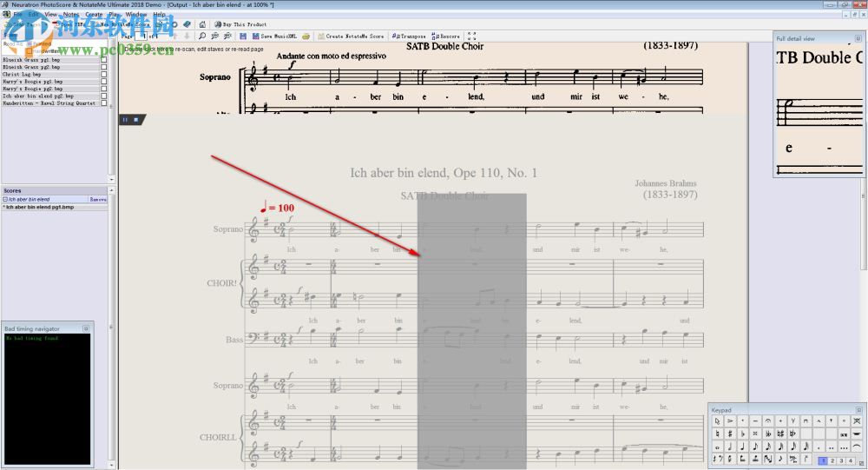Tick the Handwritten Ravel String Quartet checkbox
This screenshot has width=868, height=470.
103,103
